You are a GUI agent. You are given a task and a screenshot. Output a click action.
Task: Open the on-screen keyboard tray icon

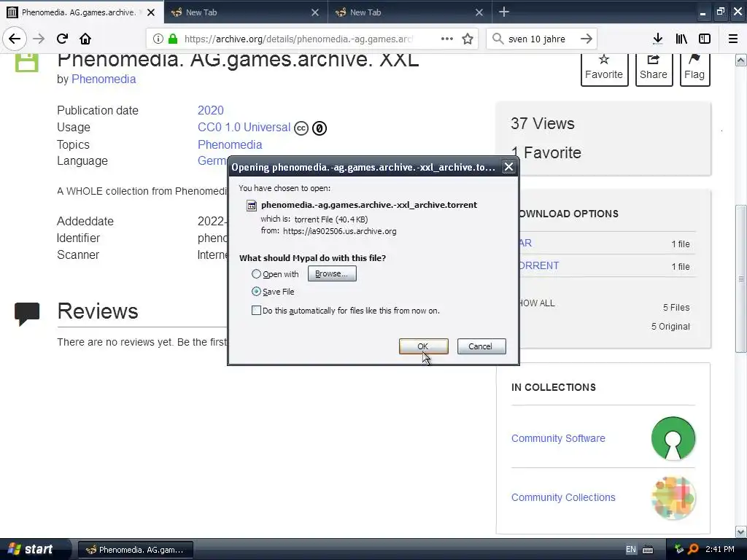coord(648,550)
